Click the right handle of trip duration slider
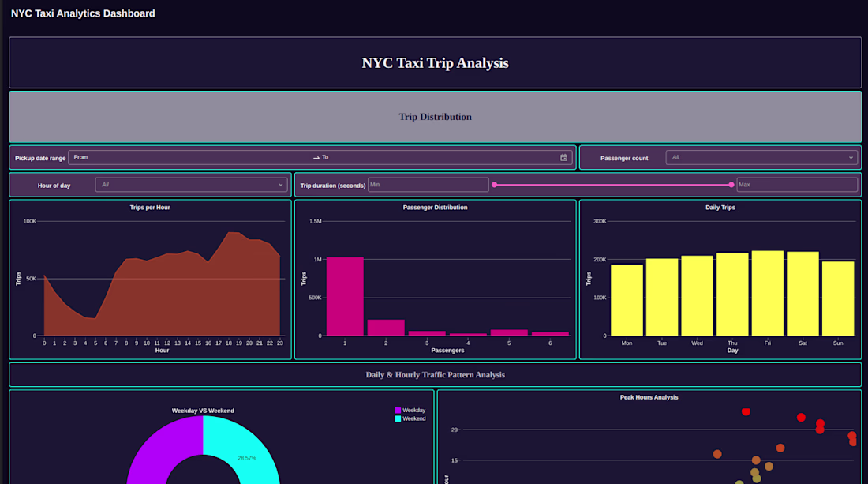The image size is (868, 484). (731, 185)
